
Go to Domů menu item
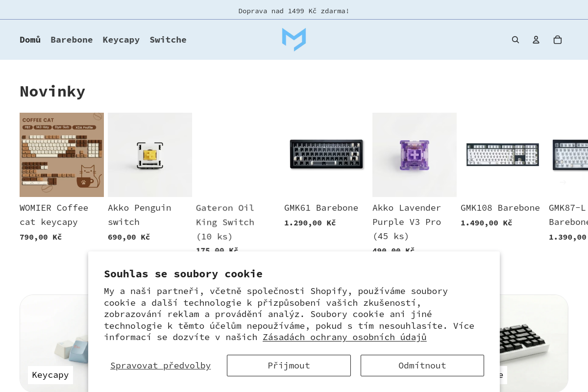30,40
